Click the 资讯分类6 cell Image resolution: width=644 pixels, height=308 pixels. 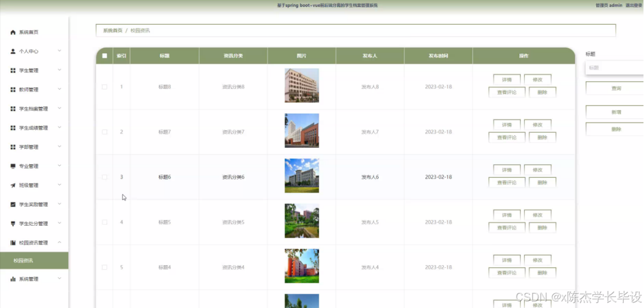pyautogui.click(x=234, y=177)
